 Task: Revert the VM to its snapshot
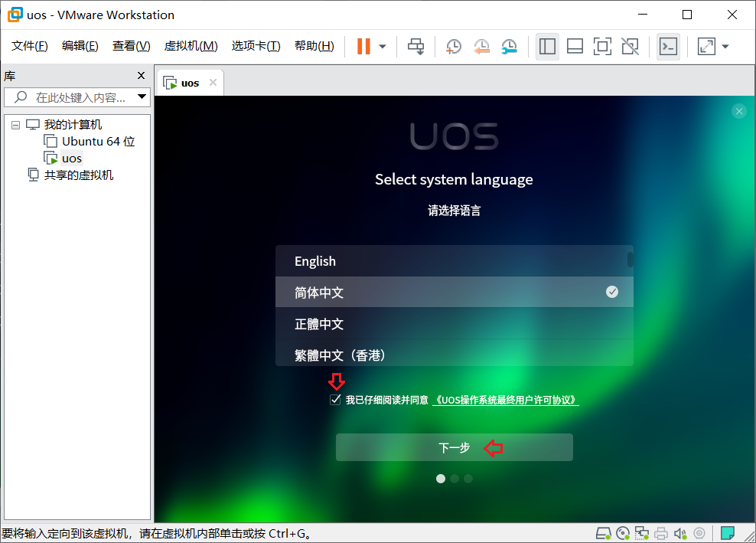pyautogui.click(x=481, y=47)
